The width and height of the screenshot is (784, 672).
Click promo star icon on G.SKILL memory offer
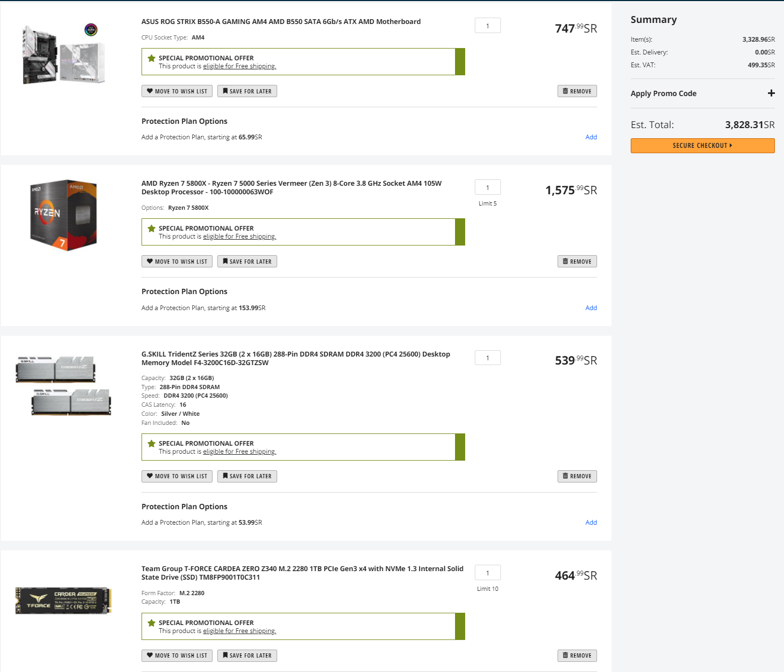(152, 444)
